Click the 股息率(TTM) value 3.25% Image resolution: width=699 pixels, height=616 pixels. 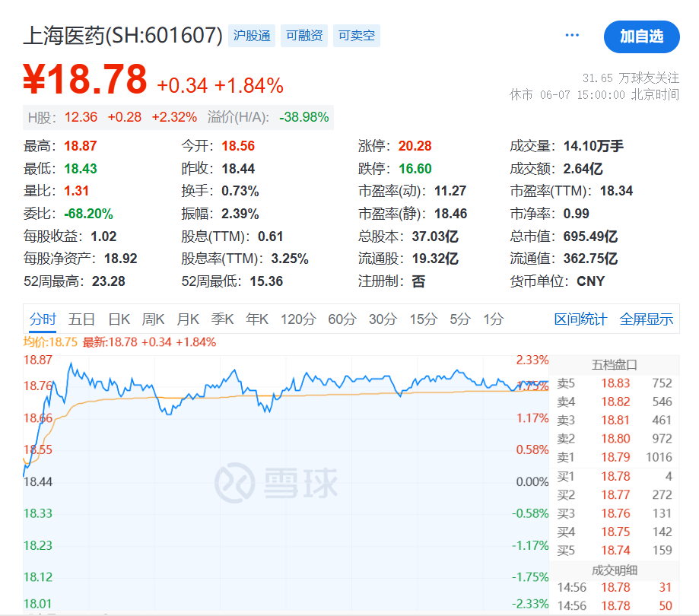pos(290,259)
